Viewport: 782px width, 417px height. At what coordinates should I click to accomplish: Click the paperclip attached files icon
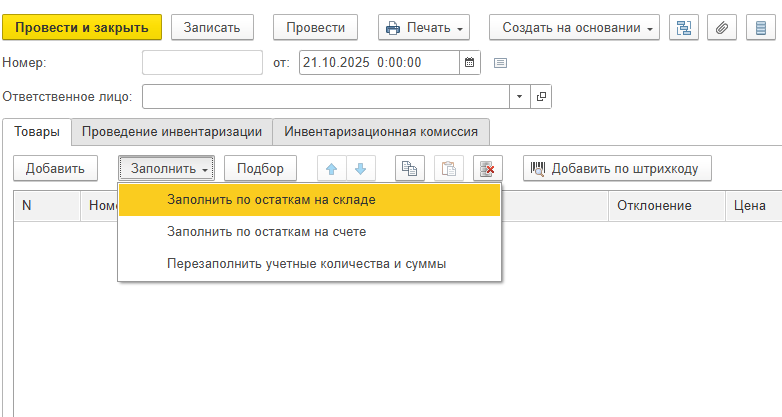coord(723,28)
